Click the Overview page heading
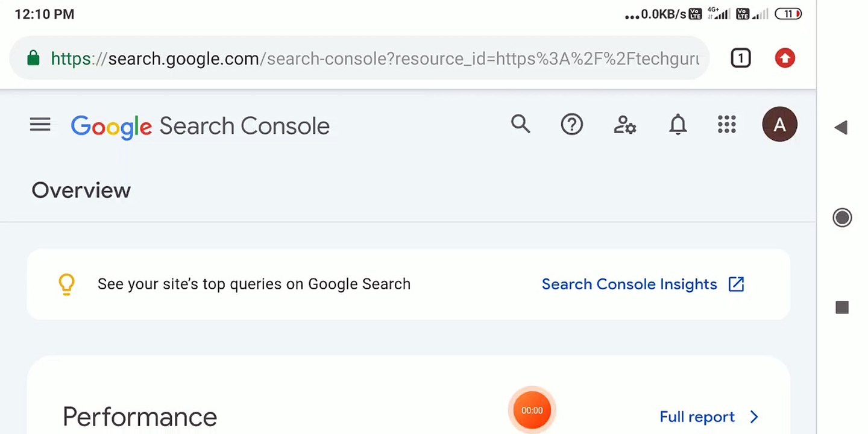This screenshot has height=434, width=868. tap(81, 190)
